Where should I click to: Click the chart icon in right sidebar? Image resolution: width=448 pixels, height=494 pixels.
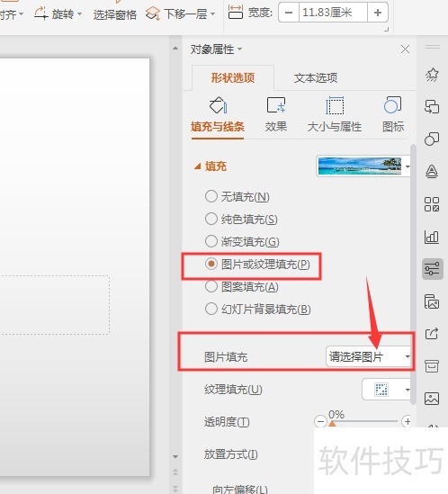pyautogui.click(x=432, y=237)
